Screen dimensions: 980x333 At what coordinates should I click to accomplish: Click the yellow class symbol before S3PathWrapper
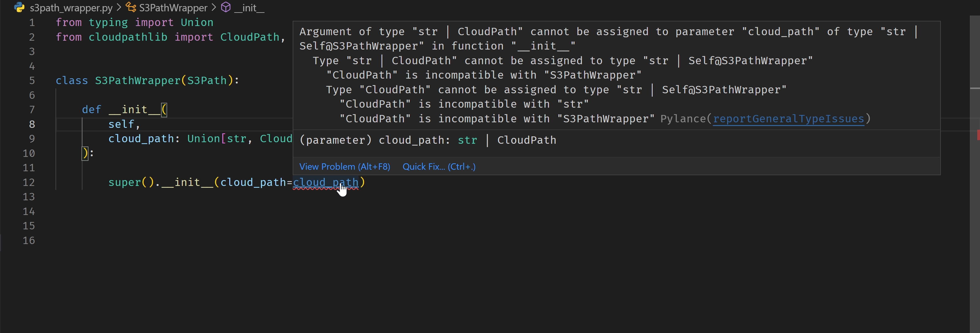[131, 7]
